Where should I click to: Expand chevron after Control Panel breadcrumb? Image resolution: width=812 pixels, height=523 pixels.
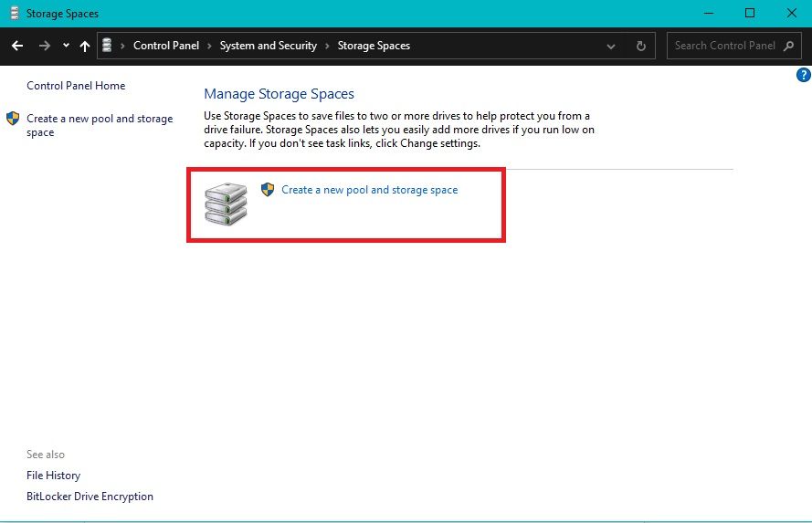[x=209, y=46]
